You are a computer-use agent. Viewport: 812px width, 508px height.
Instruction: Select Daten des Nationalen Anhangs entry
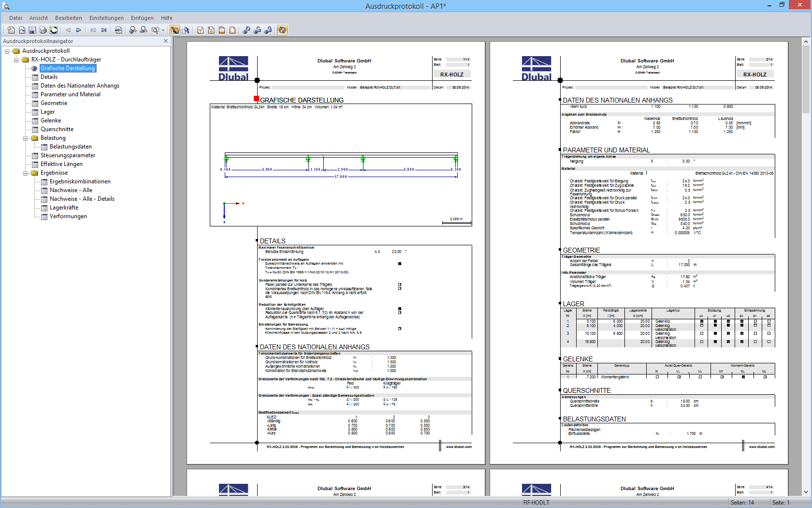pyautogui.click(x=80, y=86)
